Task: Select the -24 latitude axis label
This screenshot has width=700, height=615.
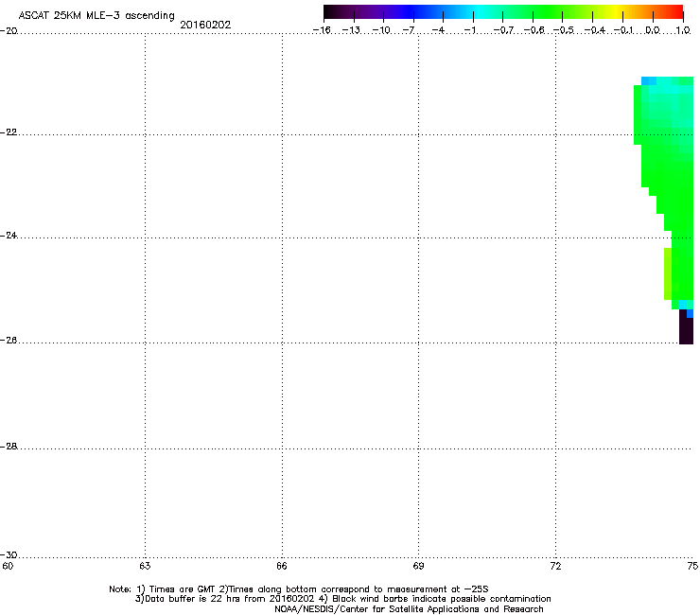Action: 9,236
